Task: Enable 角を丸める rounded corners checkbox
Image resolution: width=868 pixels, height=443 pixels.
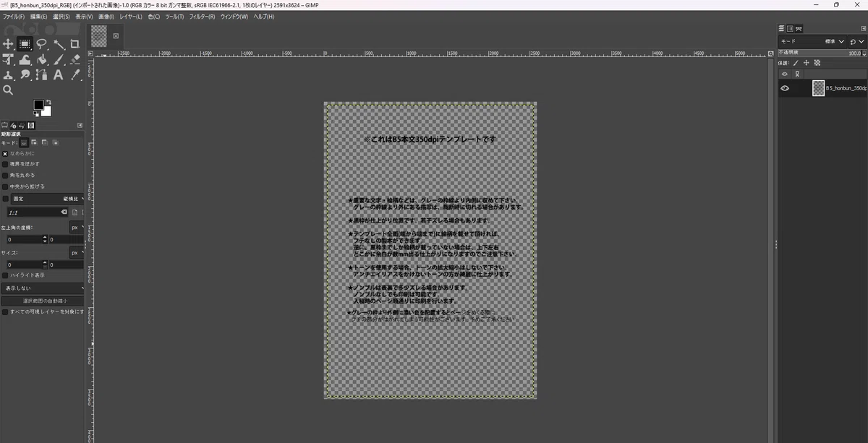Action: coord(5,175)
